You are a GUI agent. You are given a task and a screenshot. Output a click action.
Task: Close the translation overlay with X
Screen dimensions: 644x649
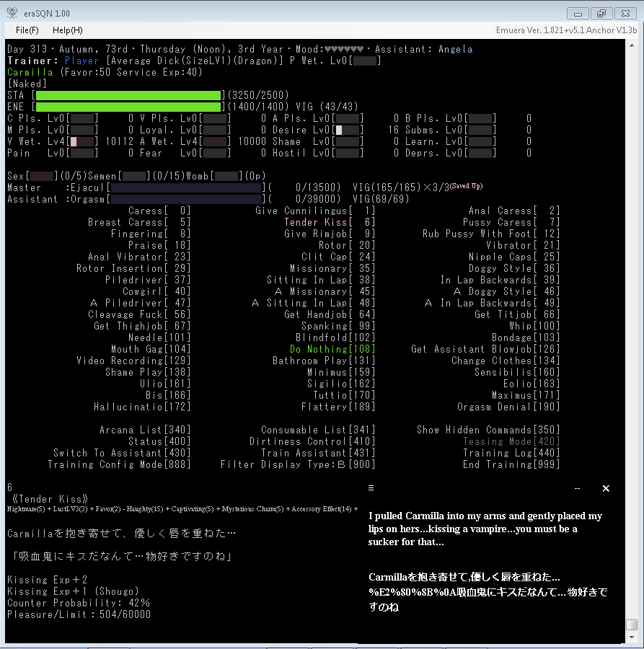606,488
